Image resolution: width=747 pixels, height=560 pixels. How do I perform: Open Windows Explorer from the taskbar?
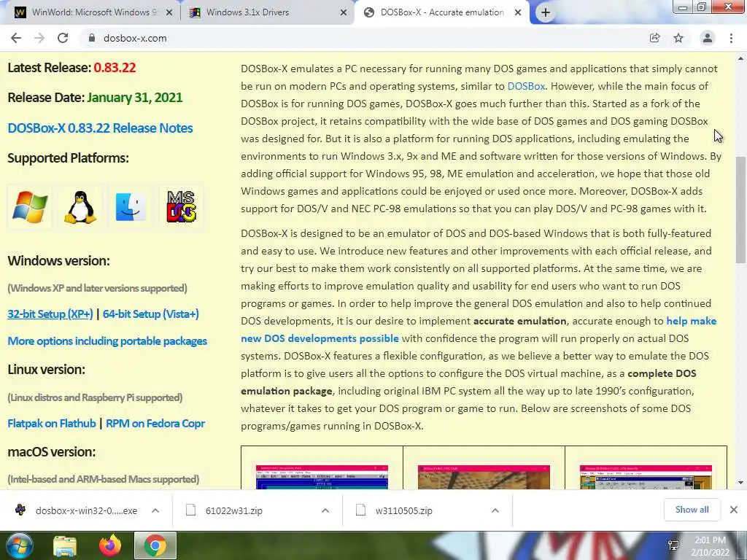point(65,546)
